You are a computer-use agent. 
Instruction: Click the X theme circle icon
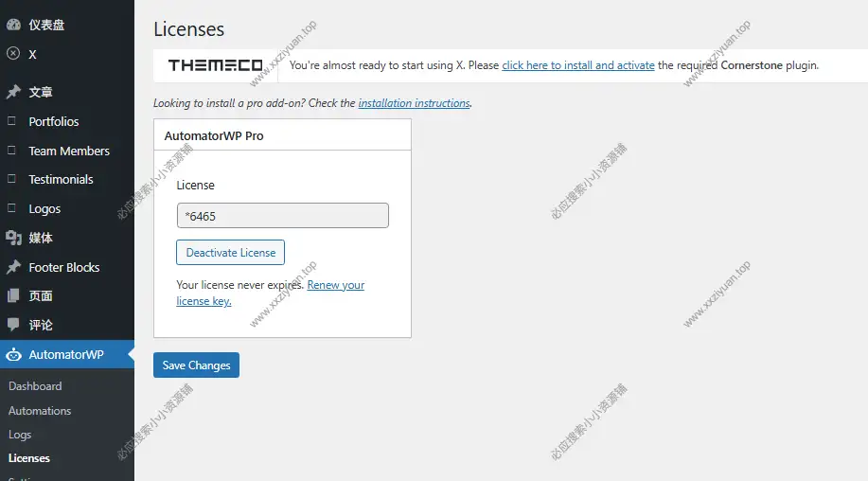13,54
